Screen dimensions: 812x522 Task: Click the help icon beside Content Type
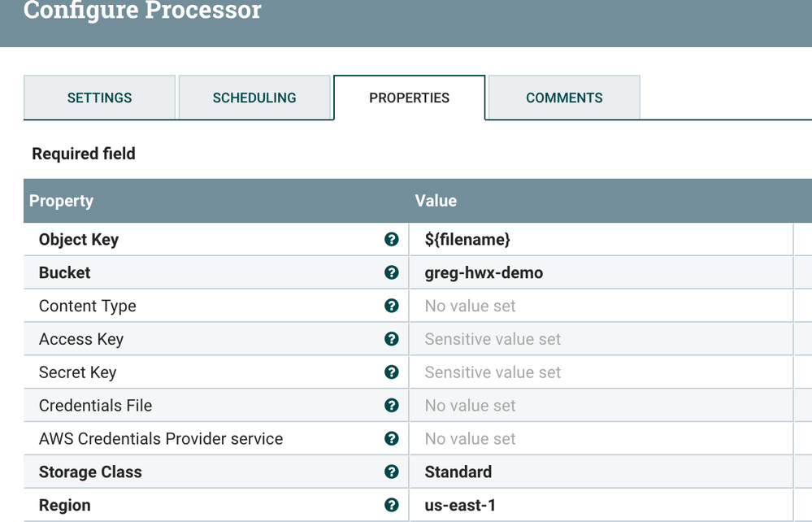click(392, 306)
